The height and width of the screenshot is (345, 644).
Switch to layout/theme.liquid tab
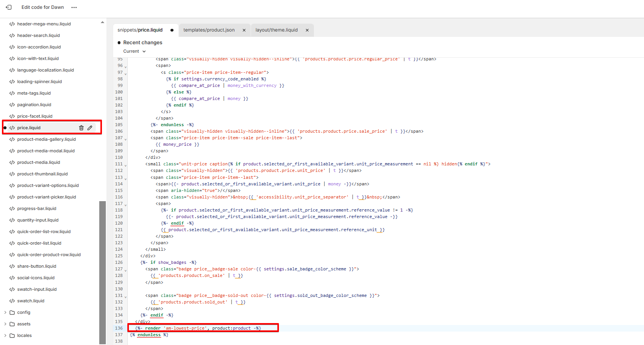[277, 30]
